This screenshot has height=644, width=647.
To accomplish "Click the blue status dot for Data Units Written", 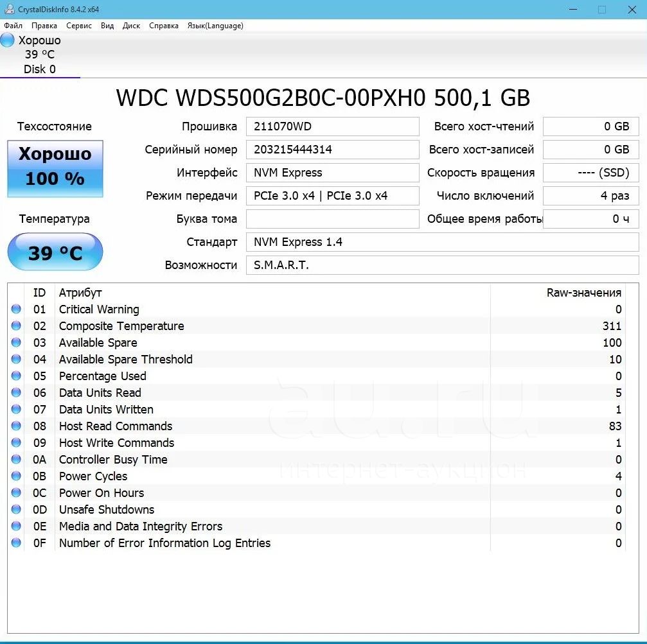I will click(x=16, y=409).
